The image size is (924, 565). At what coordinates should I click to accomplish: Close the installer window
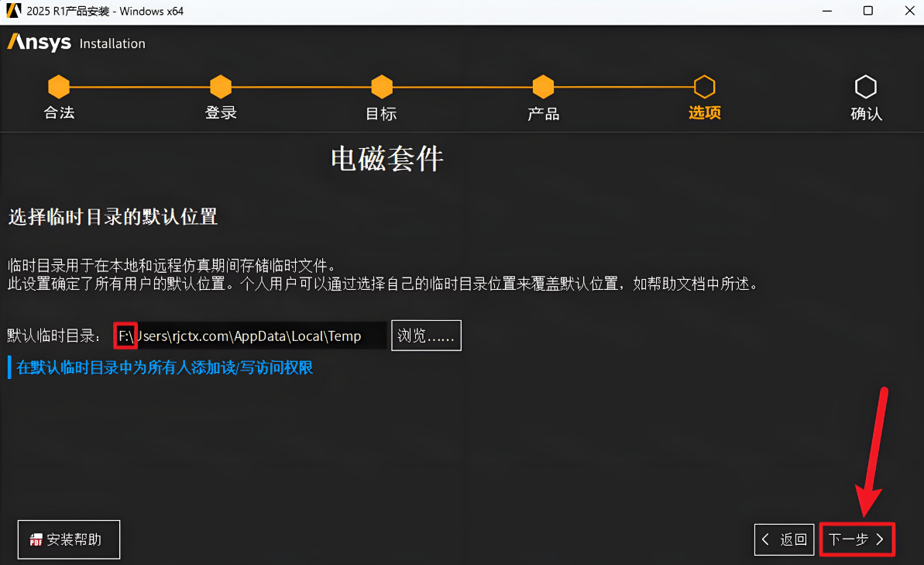point(909,11)
